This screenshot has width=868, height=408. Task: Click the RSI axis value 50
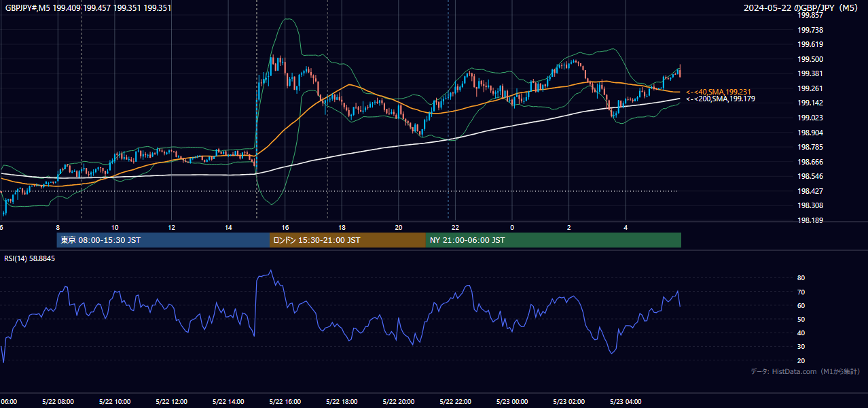pyautogui.click(x=801, y=319)
